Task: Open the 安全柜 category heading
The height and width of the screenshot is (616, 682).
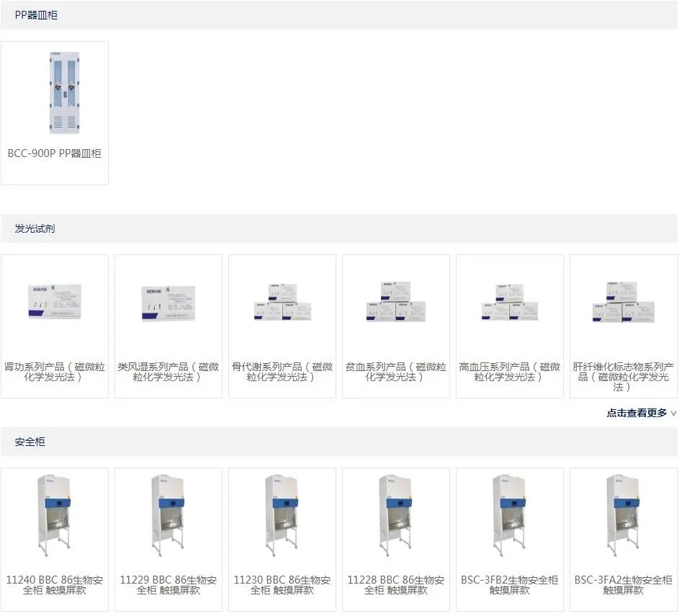Action: pyautogui.click(x=30, y=442)
